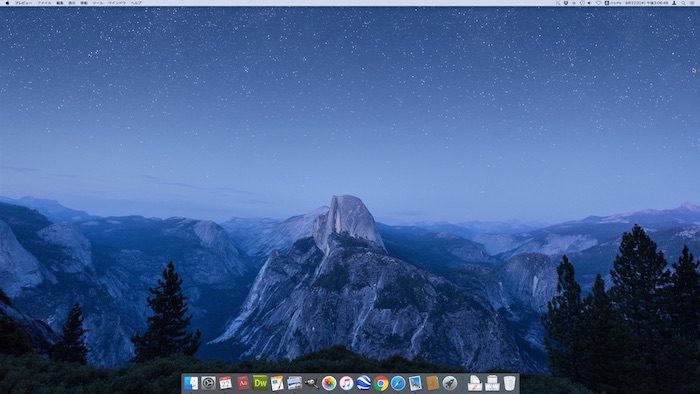Screen dimensions: 700x394
Task: Open Spotlight search in the menu bar
Action: coord(683,3)
